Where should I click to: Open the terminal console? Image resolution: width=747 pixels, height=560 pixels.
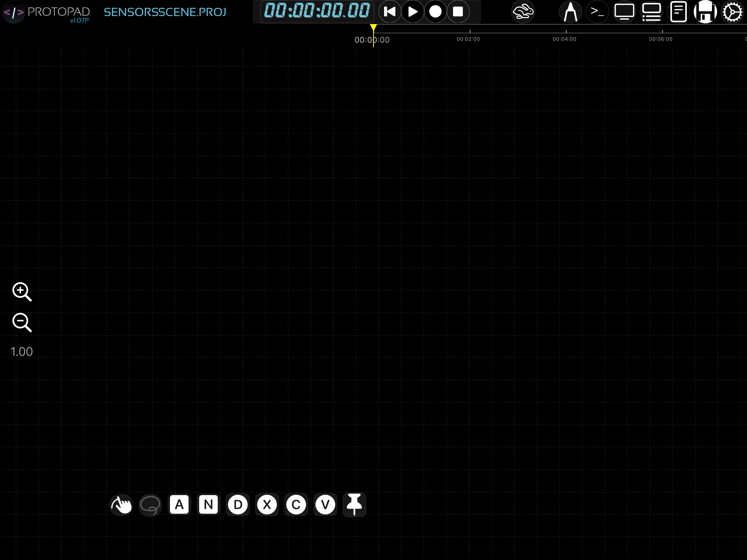(597, 12)
